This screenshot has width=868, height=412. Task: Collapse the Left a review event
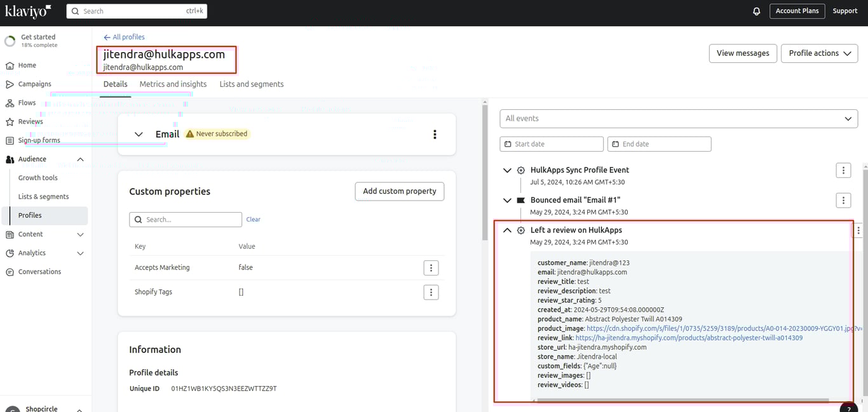pos(507,230)
